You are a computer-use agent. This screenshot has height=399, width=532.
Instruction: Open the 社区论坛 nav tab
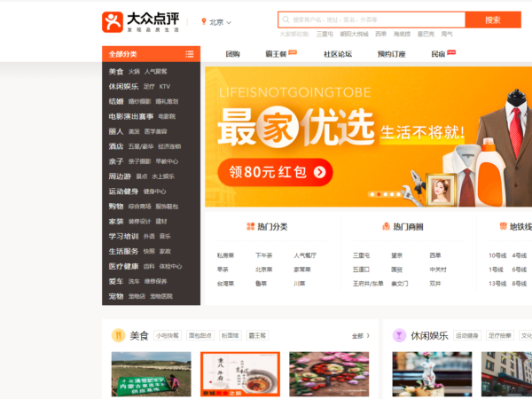click(338, 54)
